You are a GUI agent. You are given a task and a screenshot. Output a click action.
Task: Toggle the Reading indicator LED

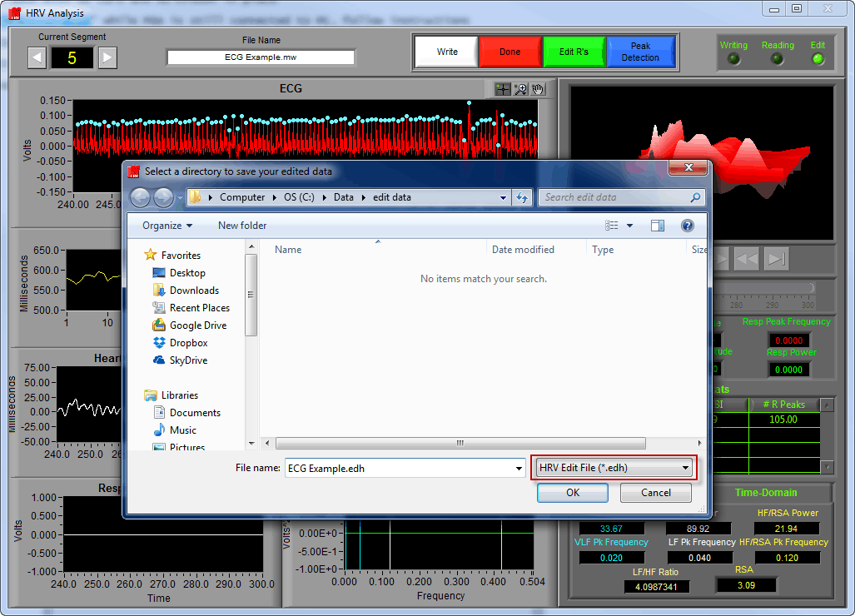[x=778, y=59]
